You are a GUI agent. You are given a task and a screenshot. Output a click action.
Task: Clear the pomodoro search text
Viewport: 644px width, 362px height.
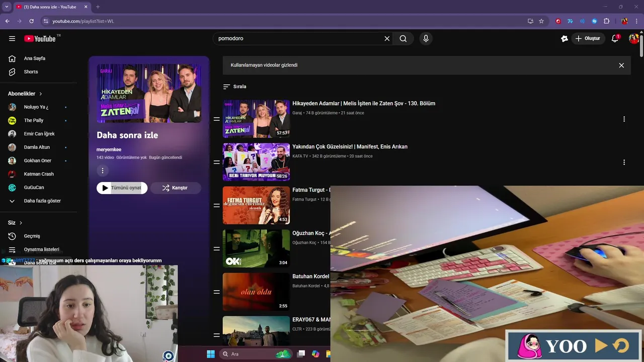tap(387, 39)
